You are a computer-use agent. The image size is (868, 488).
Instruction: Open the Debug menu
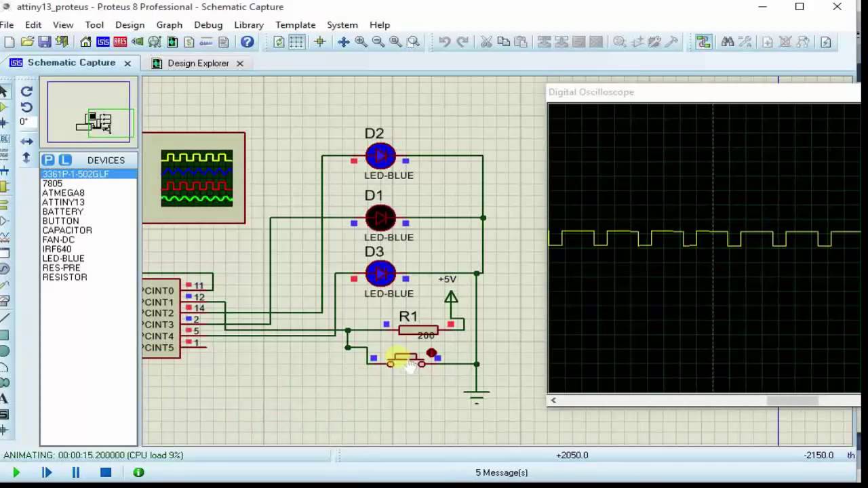click(208, 25)
